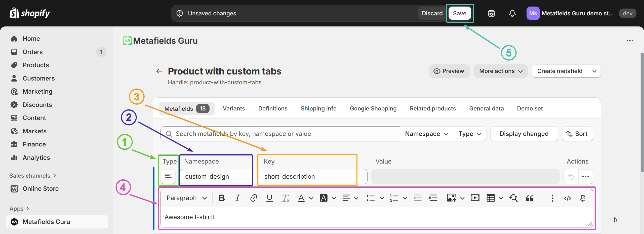Pin the toolbar with the pin icon
Viewport: 644px width, 234px height.
coord(583,198)
